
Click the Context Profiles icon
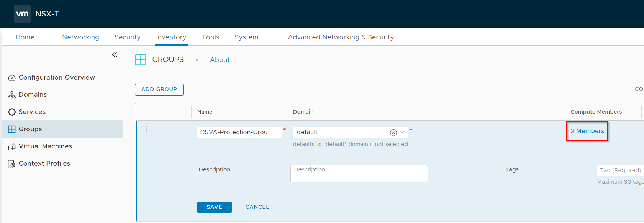click(x=12, y=164)
